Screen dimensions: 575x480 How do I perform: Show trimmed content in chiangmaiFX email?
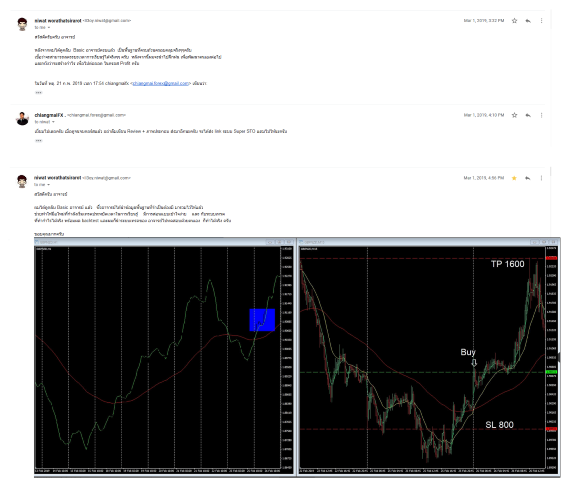click(39, 140)
